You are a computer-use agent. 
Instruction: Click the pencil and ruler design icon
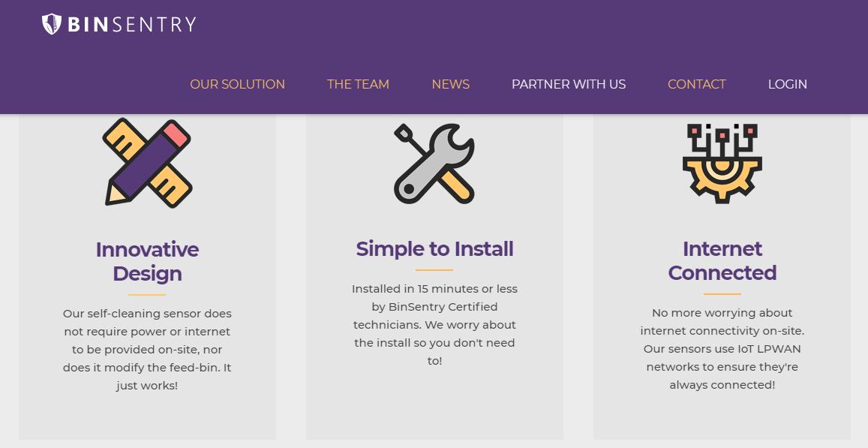coord(147,163)
